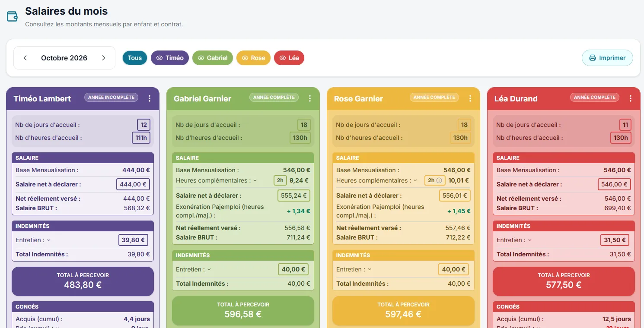This screenshot has width=644, height=328.
Task: Open the three-dot menu on Timéo Lambert card
Action: [150, 98]
